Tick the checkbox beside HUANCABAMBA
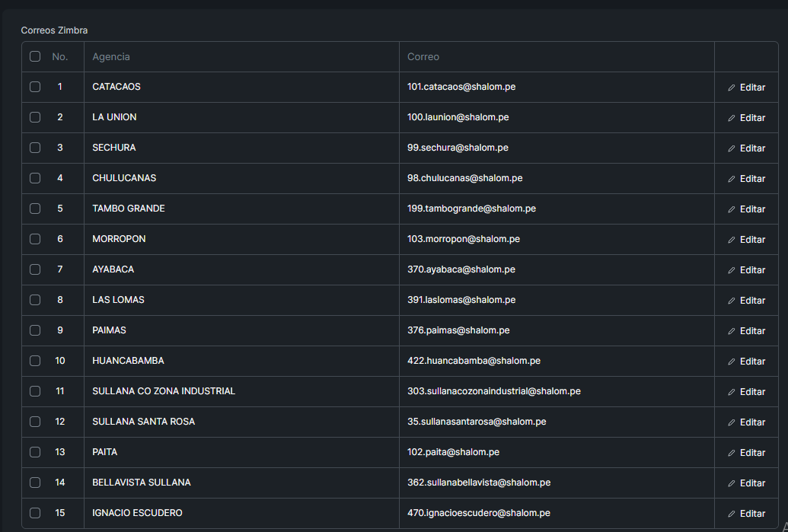The image size is (788, 532). click(35, 361)
